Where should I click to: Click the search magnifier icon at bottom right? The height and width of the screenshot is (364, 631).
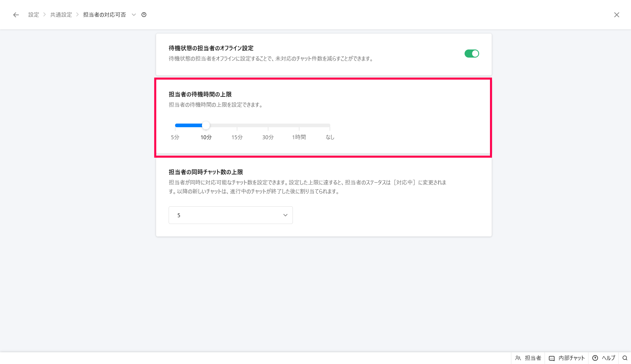pos(625,358)
